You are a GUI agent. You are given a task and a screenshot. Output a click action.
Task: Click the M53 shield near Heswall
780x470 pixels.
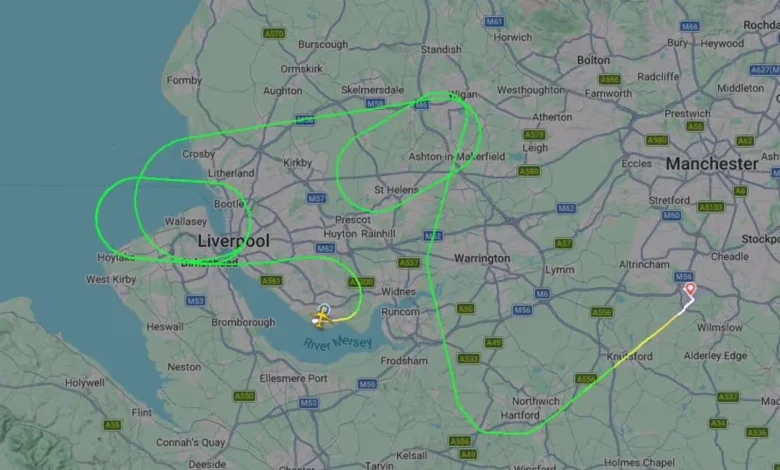tap(195, 301)
